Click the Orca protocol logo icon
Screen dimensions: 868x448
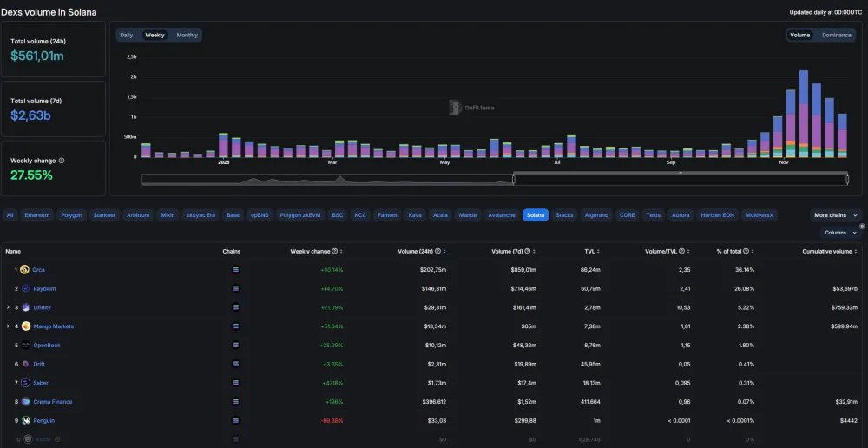coord(25,270)
